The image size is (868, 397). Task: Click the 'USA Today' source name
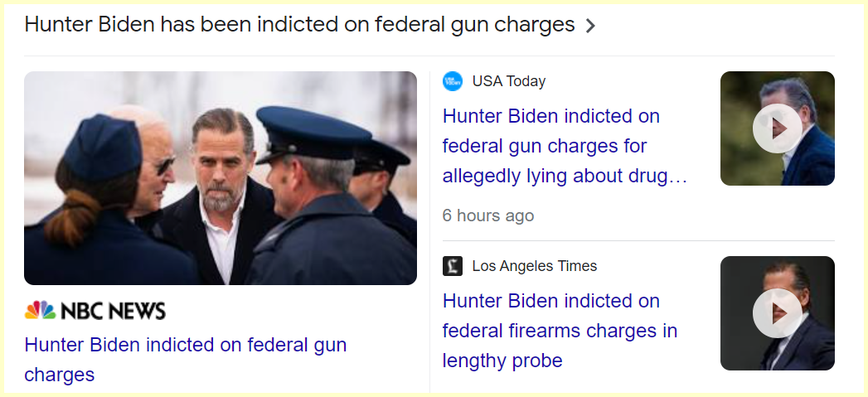[508, 81]
